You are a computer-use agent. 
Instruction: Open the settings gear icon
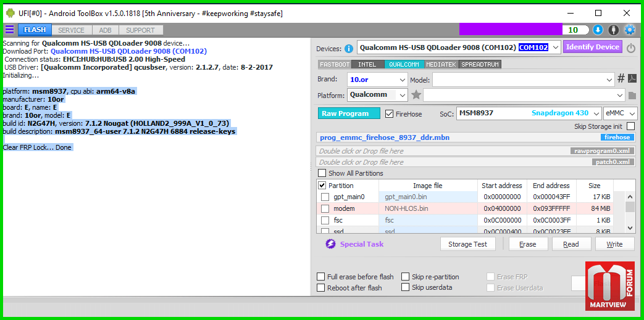(x=629, y=30)
